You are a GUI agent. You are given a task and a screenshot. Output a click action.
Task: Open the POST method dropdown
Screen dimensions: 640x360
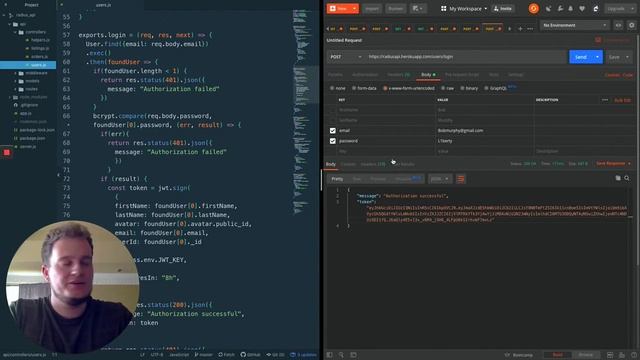pos(346,57)
